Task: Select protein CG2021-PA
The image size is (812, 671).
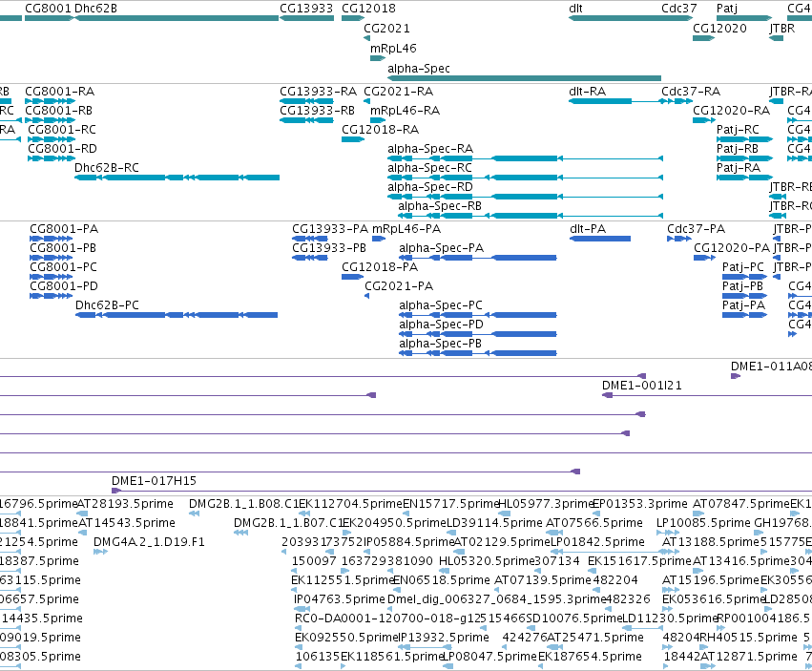Action: pos(367,296)
